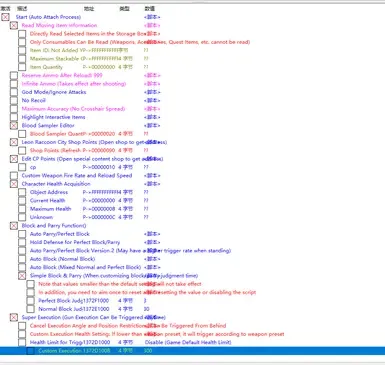Check the Shop Points (Refresh) checkbox
Image resolution: width=385 pixels, height=365 pixels.
click(22, 150)
